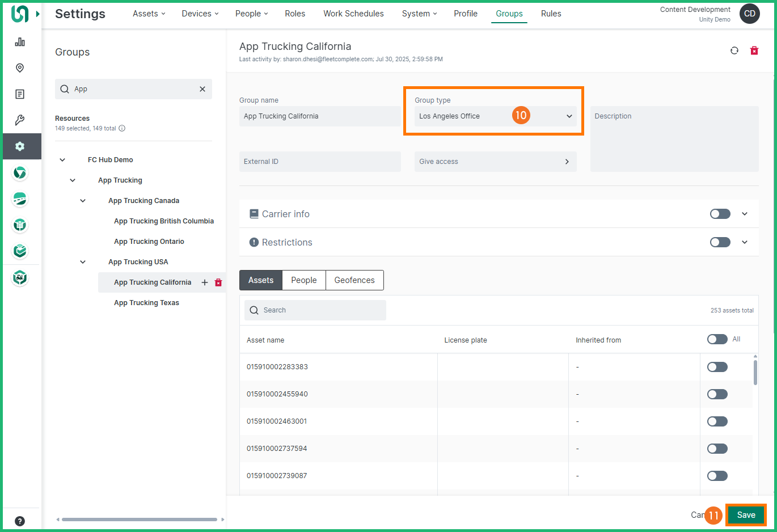The height and width of the screenshot is (532, 777).
Task: Click the horizontal scrollbar in Groups panel
Action: (x=140, y=520)
